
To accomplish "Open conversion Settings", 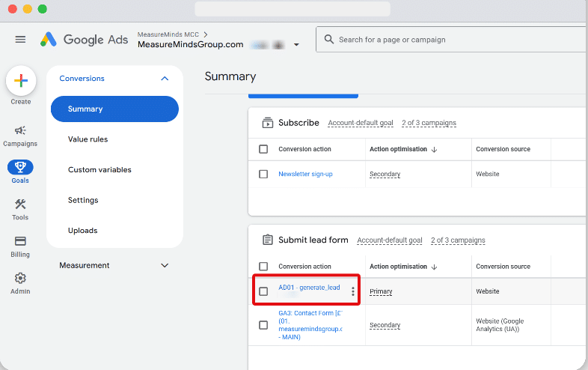I will coord(83,200).
